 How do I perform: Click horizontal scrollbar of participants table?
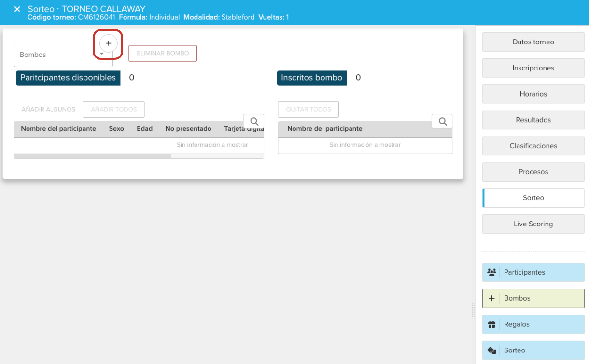click(92, 156)
